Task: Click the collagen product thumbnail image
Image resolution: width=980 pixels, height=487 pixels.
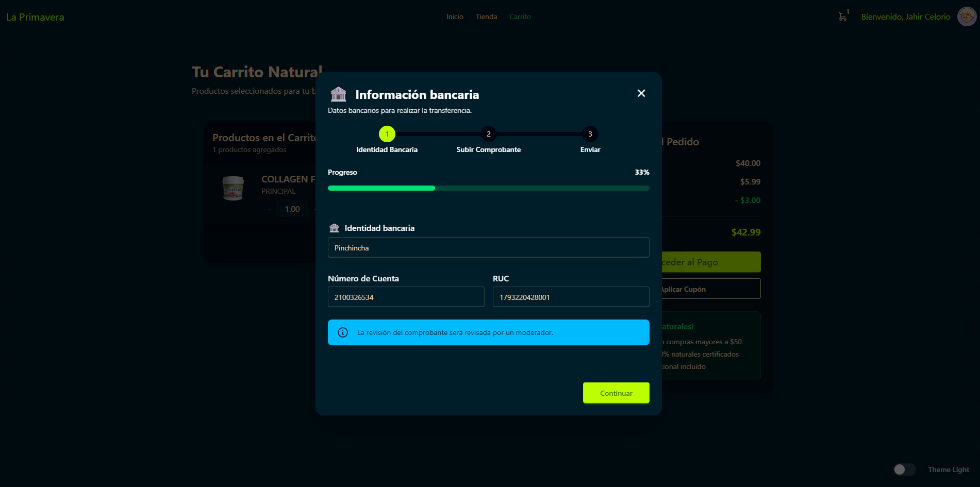Action: [233, 188]
